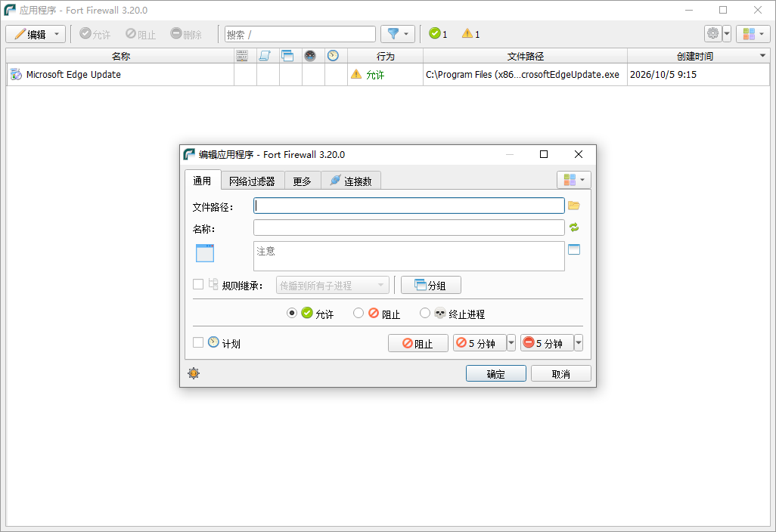This screenshot has width=776, height=532.
Task: Click the 搜索 search box
Action: (300, 34)
